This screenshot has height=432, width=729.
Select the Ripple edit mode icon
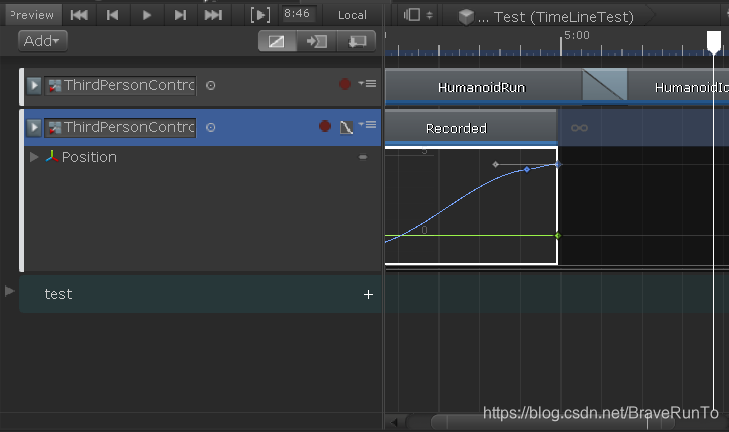[317, 41]
